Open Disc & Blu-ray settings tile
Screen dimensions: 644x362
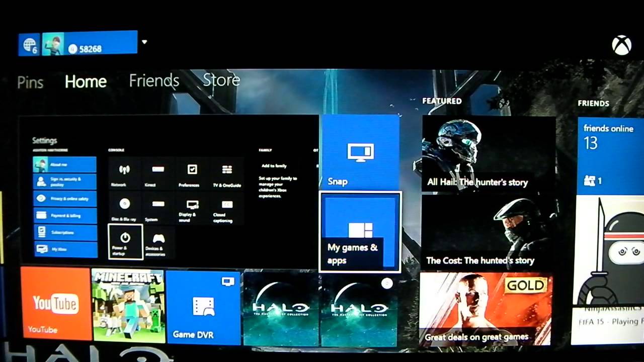click(125, 208)
